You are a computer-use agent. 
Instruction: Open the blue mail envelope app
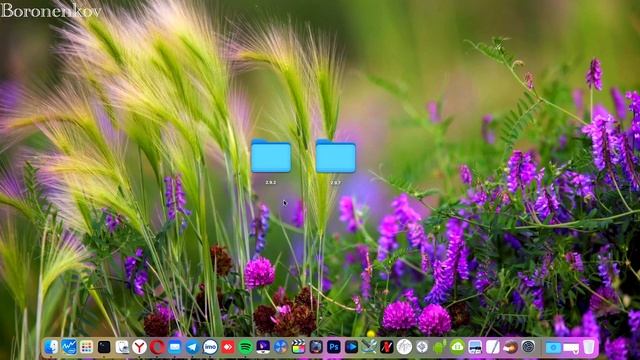175,347
